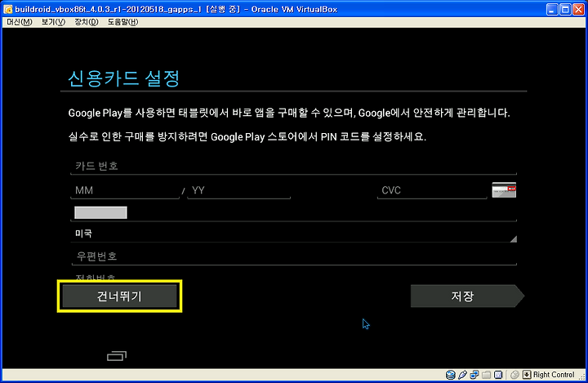Click the 건너뛰기 skip button
This screenshot has height=383, width=588.
(119, 296)
